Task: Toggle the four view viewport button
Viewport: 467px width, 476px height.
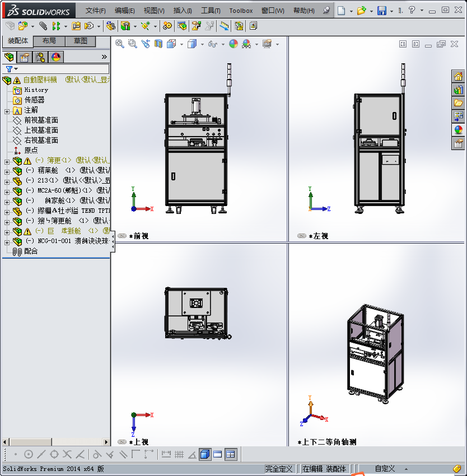Action: (x=231, y=455)
